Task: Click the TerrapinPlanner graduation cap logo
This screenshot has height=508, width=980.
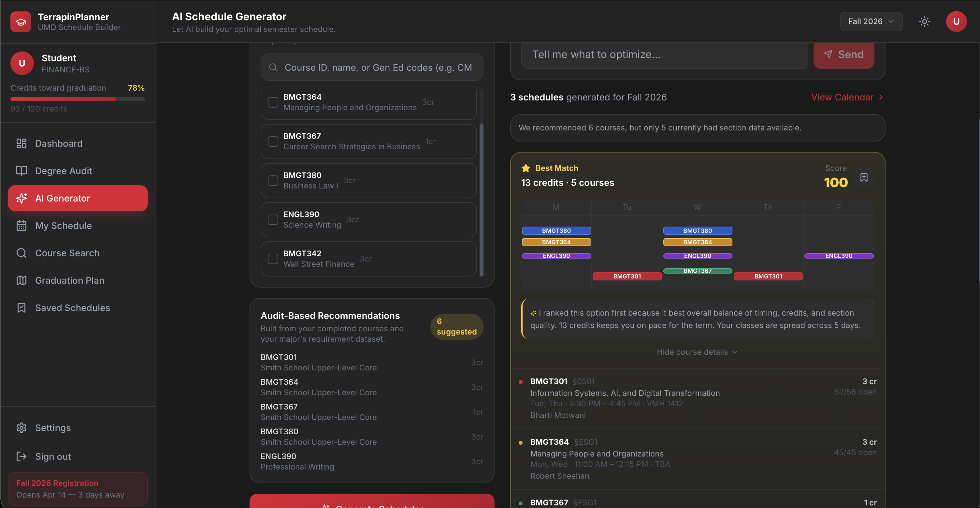Action: click(x=21, y=22)
